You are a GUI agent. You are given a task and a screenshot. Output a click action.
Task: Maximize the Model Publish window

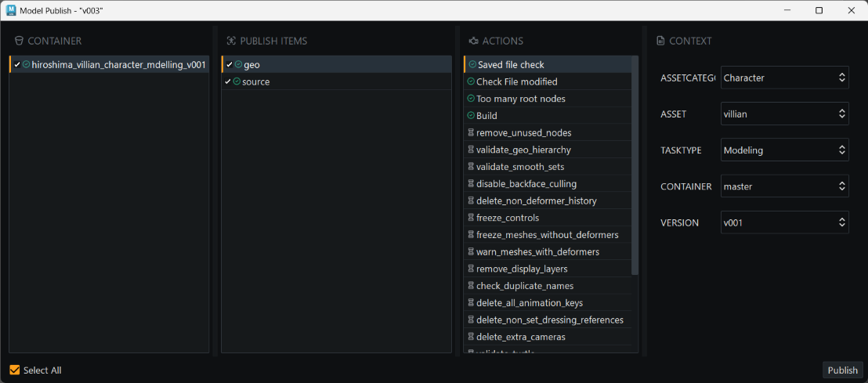819,10
